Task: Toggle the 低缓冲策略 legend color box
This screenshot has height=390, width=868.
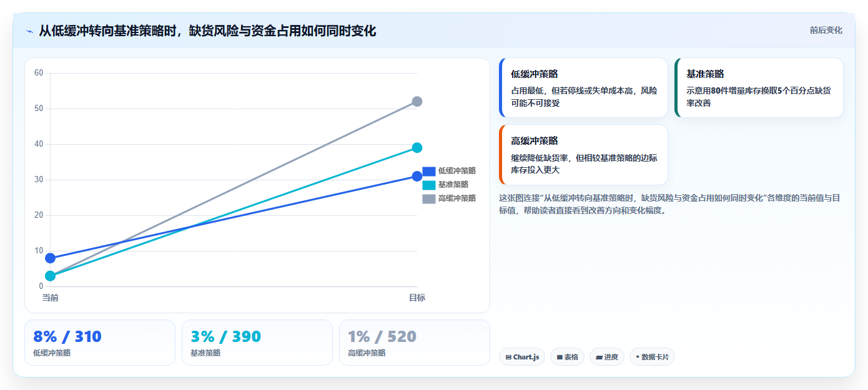Action: pos(428,170)
